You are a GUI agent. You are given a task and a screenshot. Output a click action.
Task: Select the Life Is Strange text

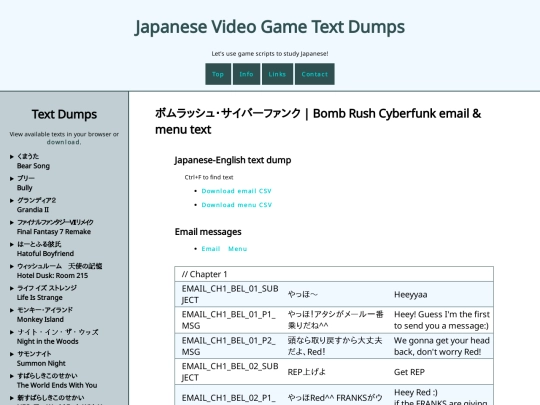tap(40, 298)
